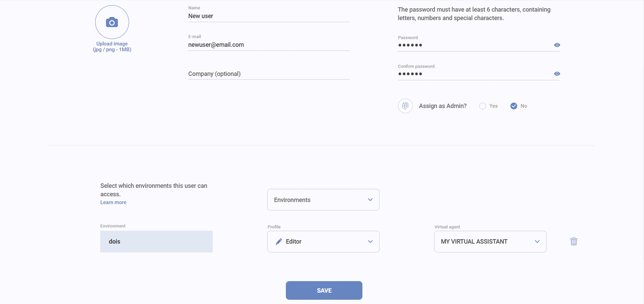The width and height of the screenshot is (644, 304).
Task: Click the camera upload image icon
Action: [x=112, y=22]
